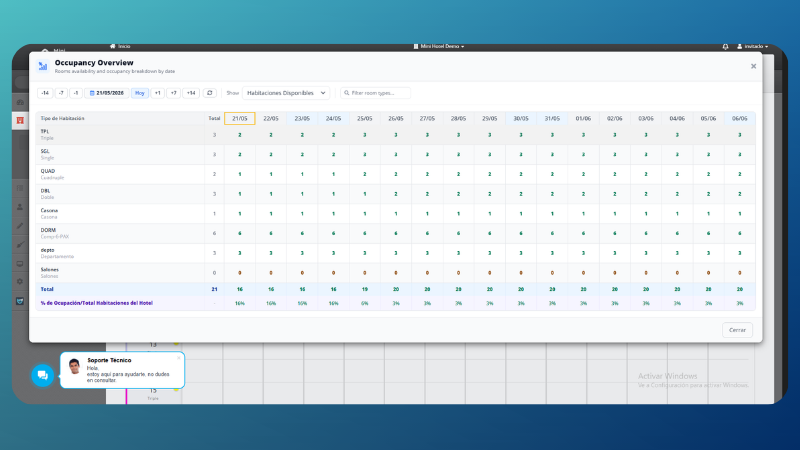Click the 16% occupancy cell under 21/05
The image size is (800, 450).
coord(240,303)
